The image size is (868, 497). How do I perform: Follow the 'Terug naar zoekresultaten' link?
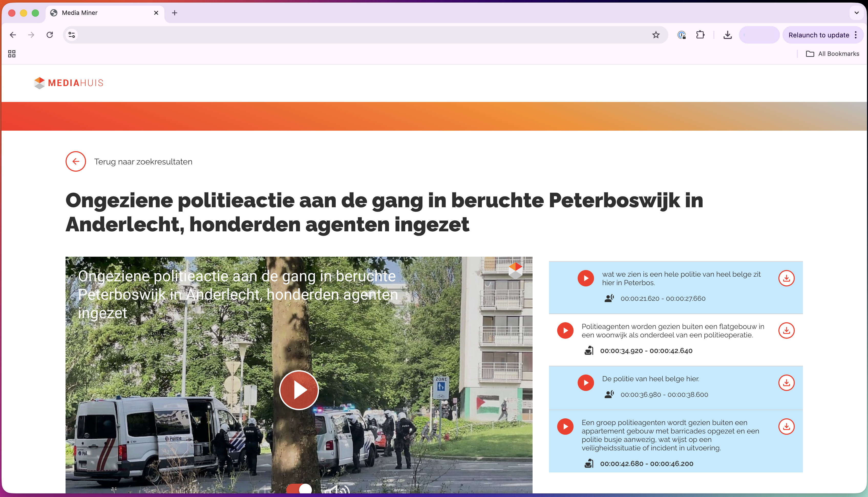tap(143, 161)
